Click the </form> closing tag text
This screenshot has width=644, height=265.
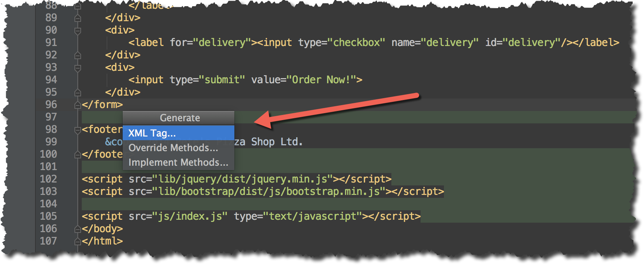(102, 104)
